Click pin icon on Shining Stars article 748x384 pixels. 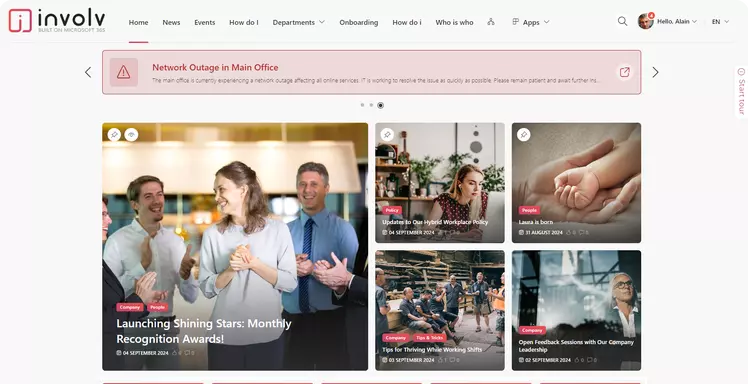point(114,135)
